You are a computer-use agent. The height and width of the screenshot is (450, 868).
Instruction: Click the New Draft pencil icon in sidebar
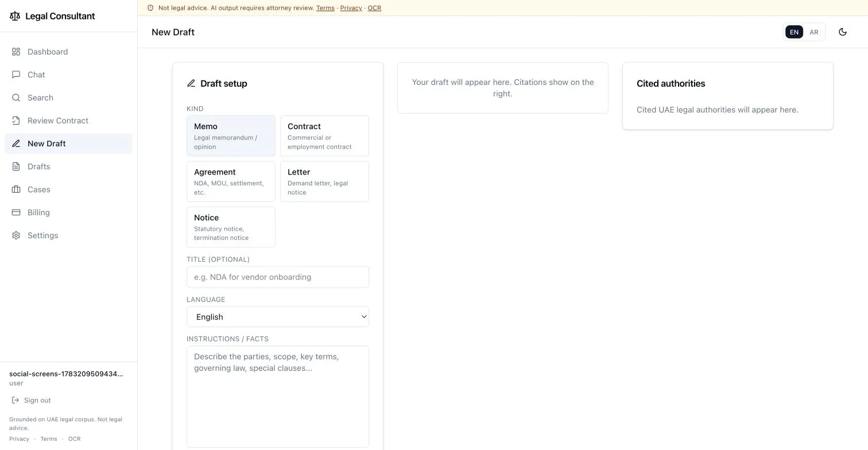(x=16, y=143)
